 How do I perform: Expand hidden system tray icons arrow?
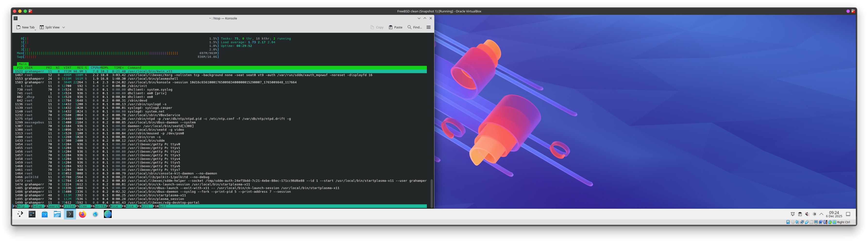821,214
